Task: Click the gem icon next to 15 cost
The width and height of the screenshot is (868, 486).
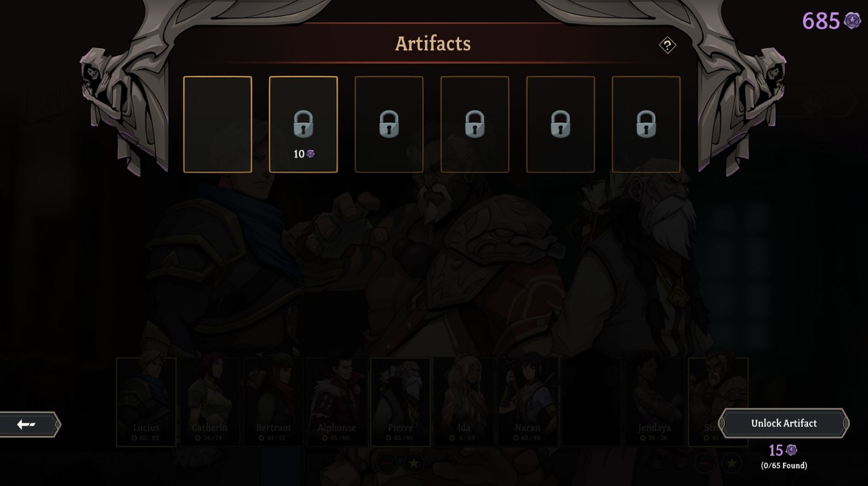Action: (x=791, y=450)
